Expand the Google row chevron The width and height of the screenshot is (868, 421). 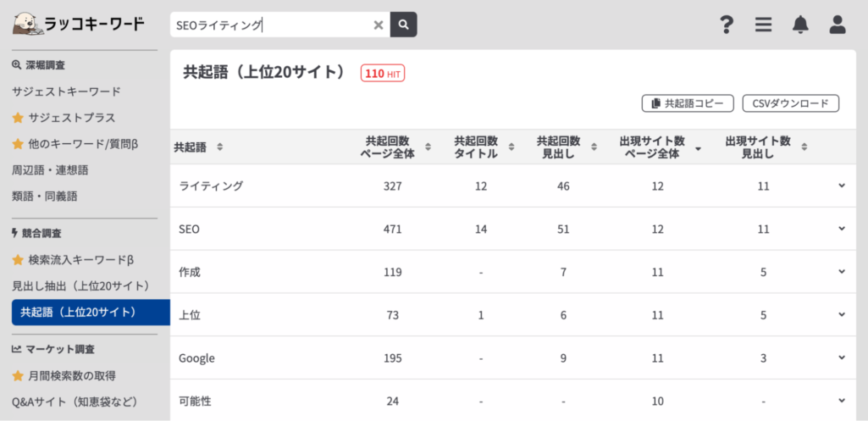pos(841,357)
